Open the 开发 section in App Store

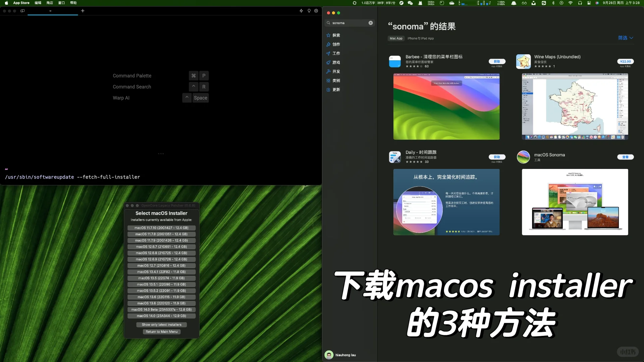point(336,71)
